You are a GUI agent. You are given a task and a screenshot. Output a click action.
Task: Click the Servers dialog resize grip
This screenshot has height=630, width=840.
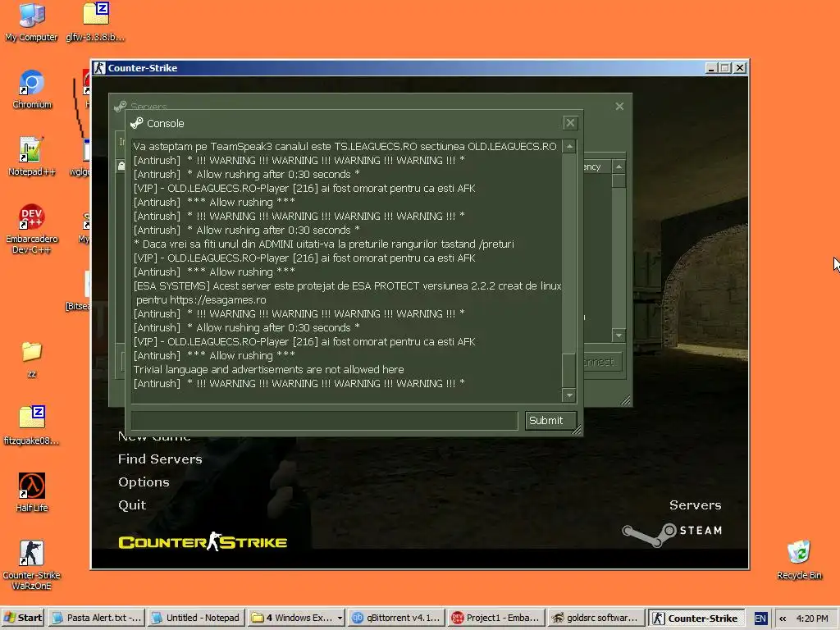(625, 399)
